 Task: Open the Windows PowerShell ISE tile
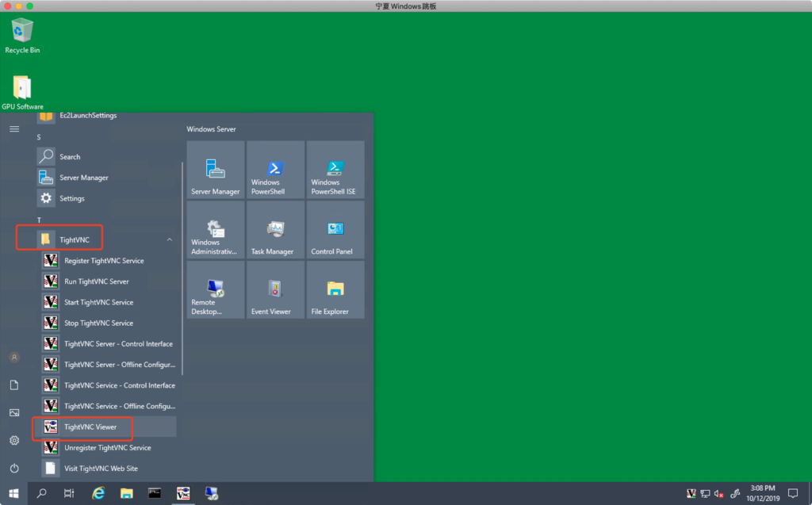pos(335,170)
